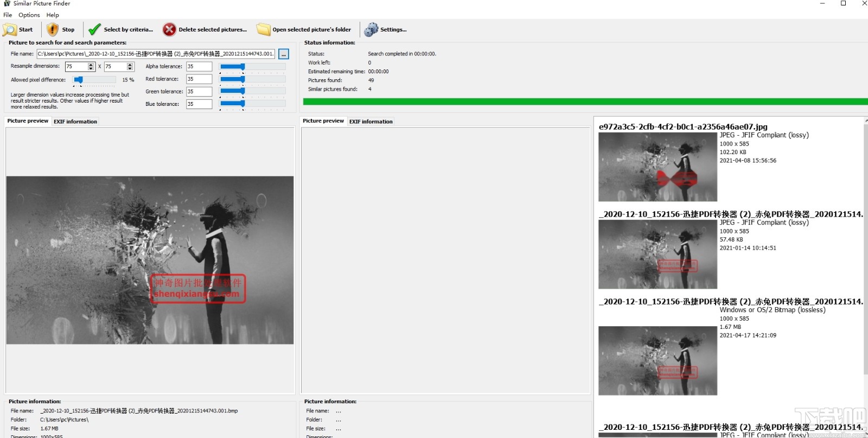868x438 pixels.
Task: Click 'Windows or OS/2 Bitmap (lossless)' text
Action: click(x=773, y=310)
